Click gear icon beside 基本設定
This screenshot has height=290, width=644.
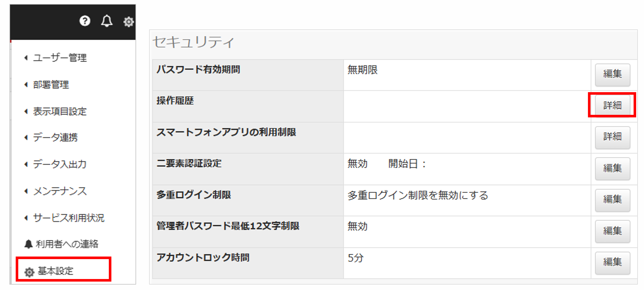[29, 272]
